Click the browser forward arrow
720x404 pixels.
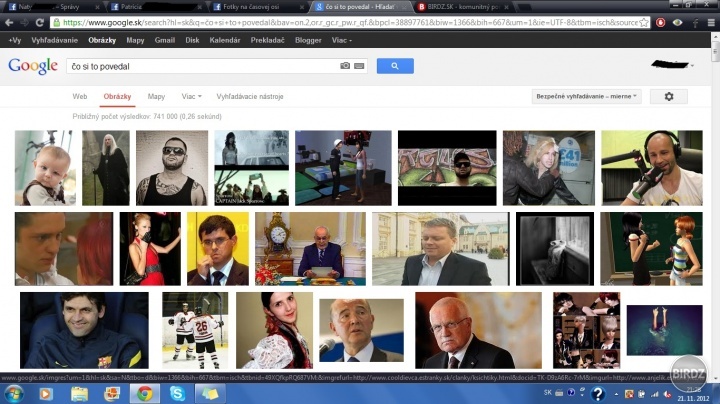[24, 22]
